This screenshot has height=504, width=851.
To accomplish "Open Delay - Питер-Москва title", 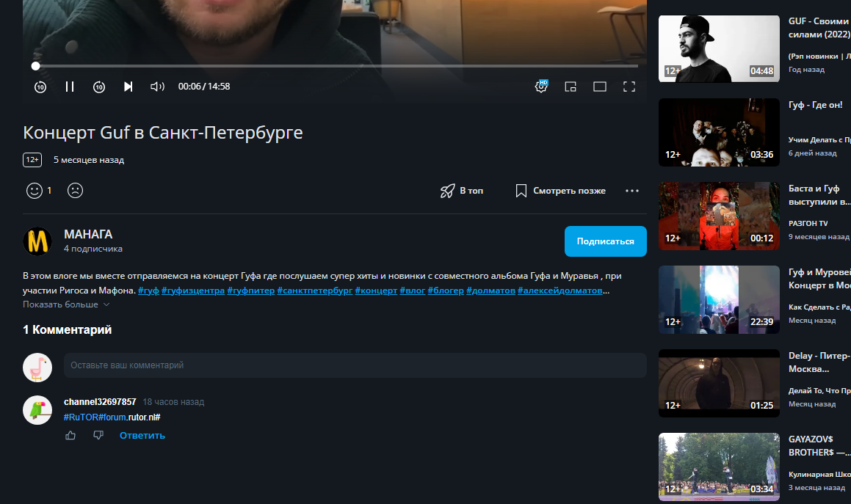I will (x=819, y=362).
